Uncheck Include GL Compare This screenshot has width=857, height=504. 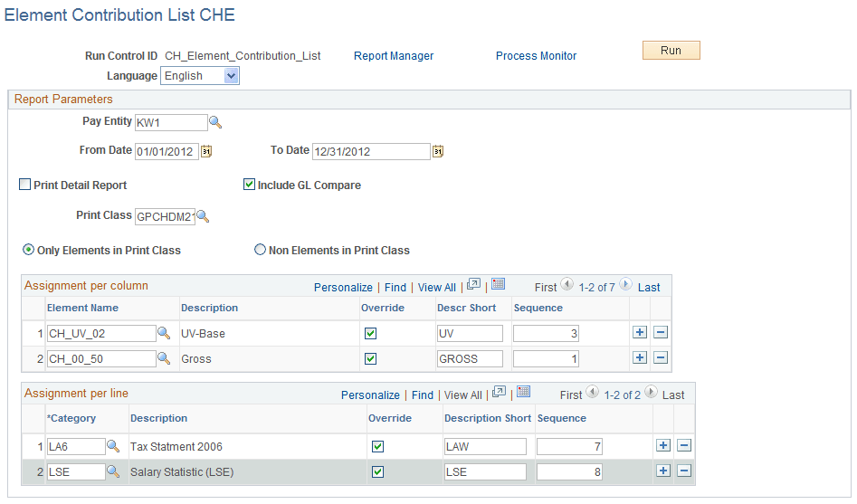(x=249, y=185)
